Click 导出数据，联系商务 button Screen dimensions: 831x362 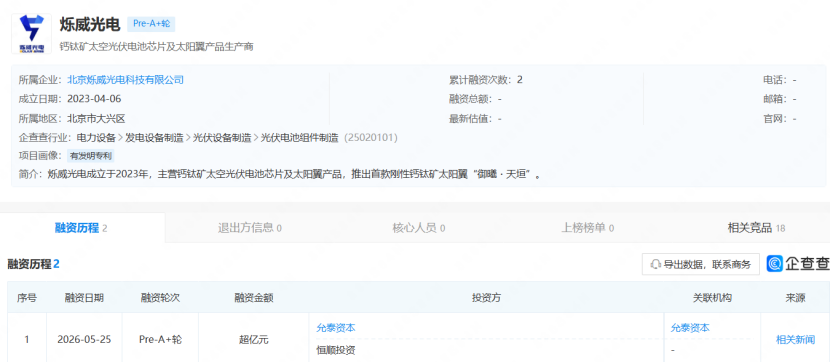(x=701, y=264)
